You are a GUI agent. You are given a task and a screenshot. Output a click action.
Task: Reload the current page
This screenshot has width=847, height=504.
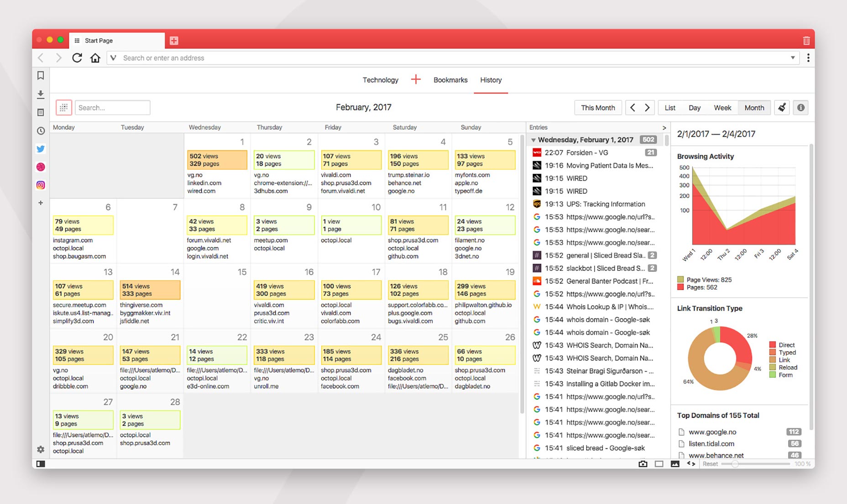coord(77,58)
